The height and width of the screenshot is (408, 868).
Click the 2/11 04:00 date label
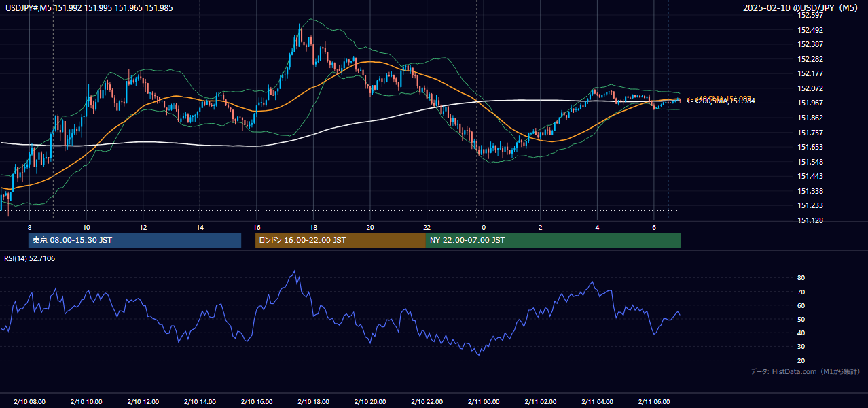click(597, 402)
